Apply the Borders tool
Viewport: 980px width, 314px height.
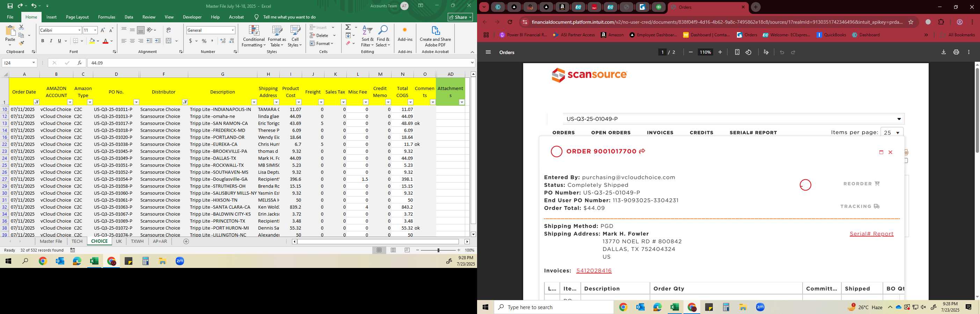pyautogui.click(x=76, y=41)
